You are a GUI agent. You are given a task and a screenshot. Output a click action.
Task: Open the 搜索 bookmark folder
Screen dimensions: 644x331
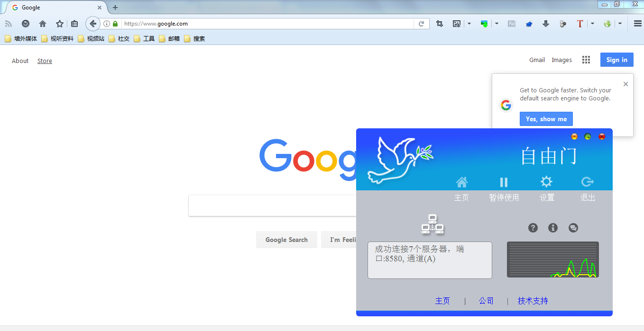194,39
